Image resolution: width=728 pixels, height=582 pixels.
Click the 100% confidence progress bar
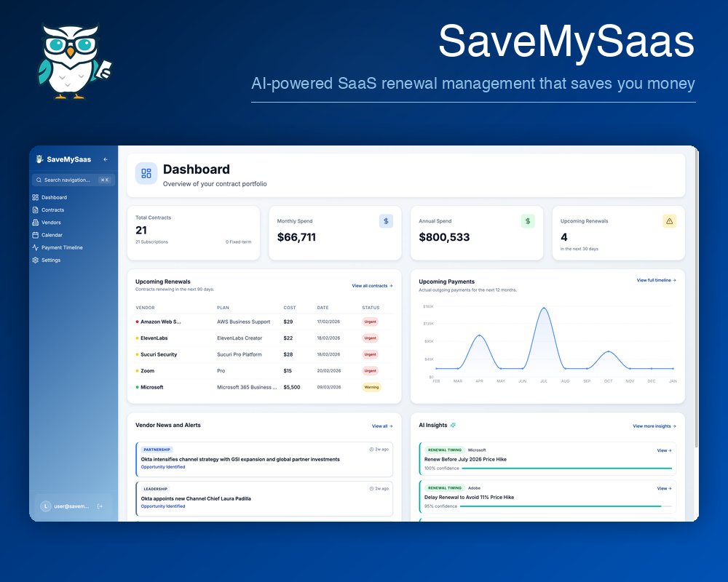click(567, 469)
